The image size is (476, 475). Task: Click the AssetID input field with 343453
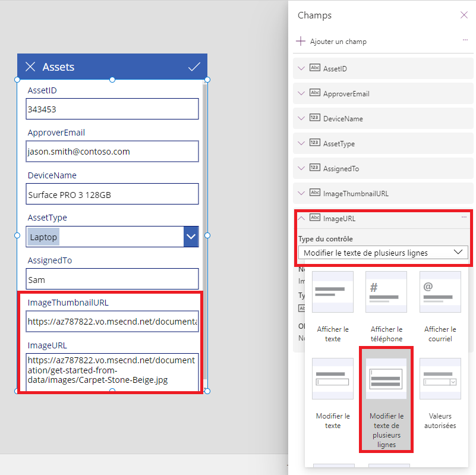[112, 109]
